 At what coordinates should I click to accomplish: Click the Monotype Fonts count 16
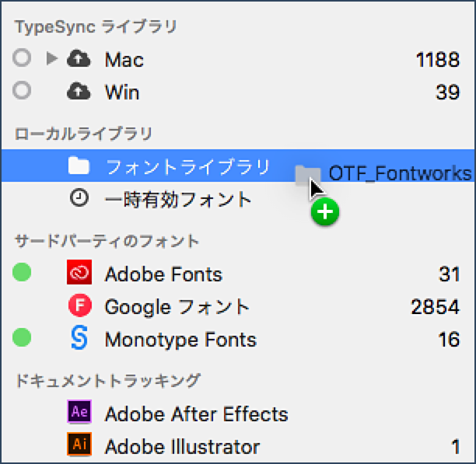click(x=449, y=340)
